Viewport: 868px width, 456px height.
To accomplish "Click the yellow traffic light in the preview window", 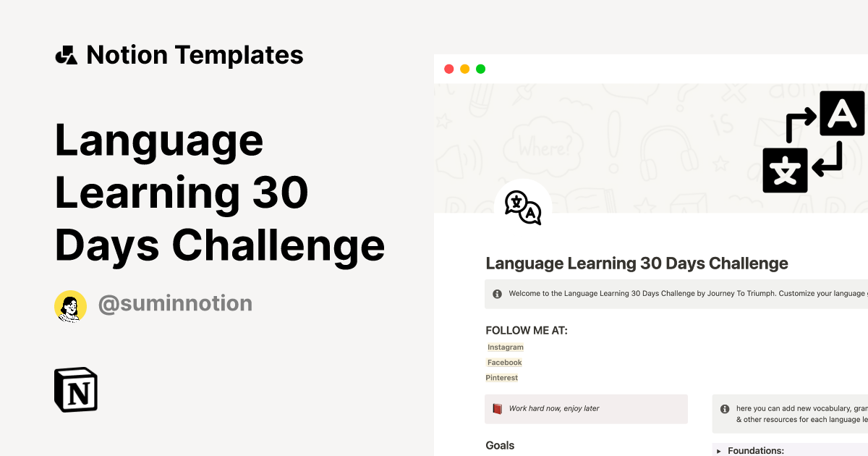I will (x=464, y=69).
